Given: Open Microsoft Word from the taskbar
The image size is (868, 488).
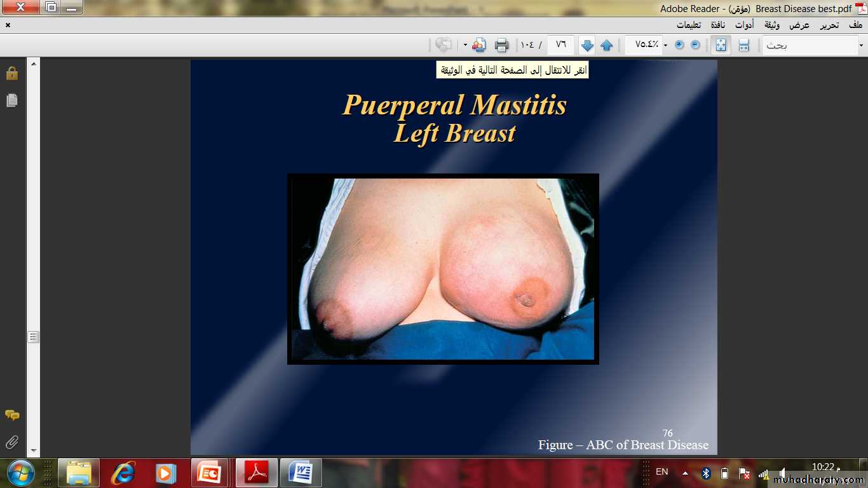Looking at the screenshot, I should (x=301, y=473).
